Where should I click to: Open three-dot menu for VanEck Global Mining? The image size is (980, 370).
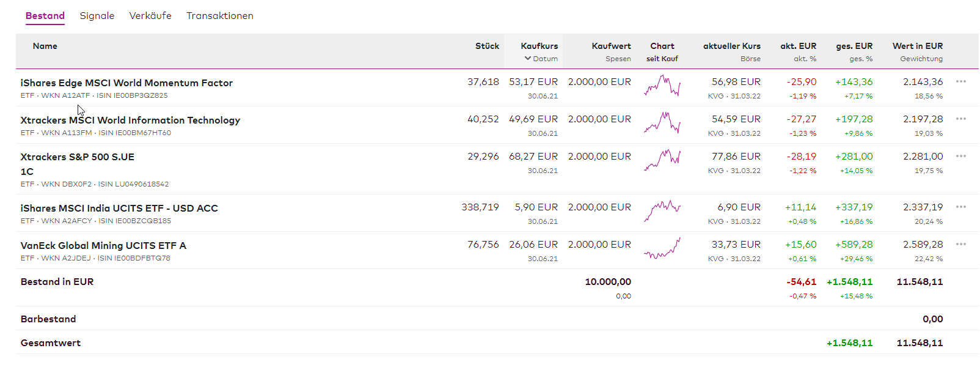pyautogui.click(x=960, y=244)
